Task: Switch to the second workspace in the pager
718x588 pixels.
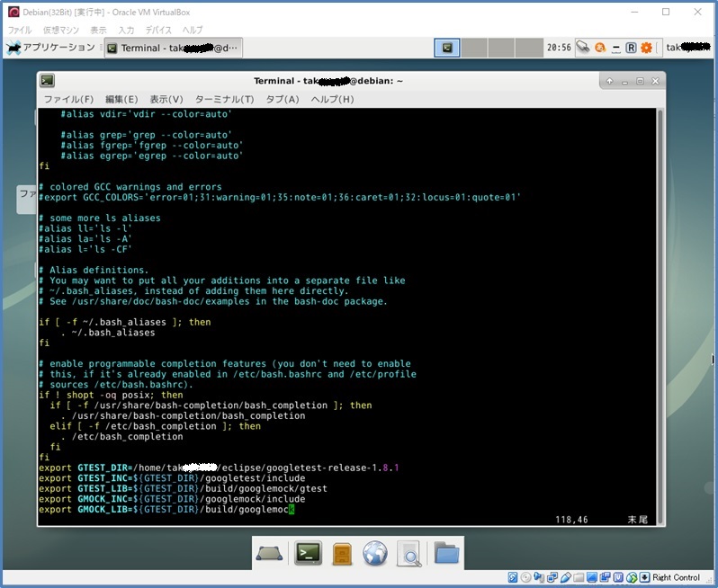Action: [474, 48]
